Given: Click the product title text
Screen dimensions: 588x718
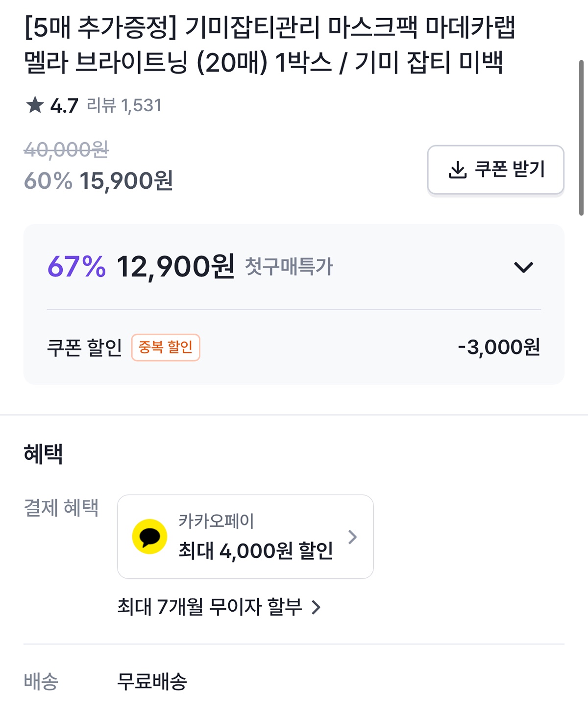Looking at the screenshot, I should pos(269,45).
